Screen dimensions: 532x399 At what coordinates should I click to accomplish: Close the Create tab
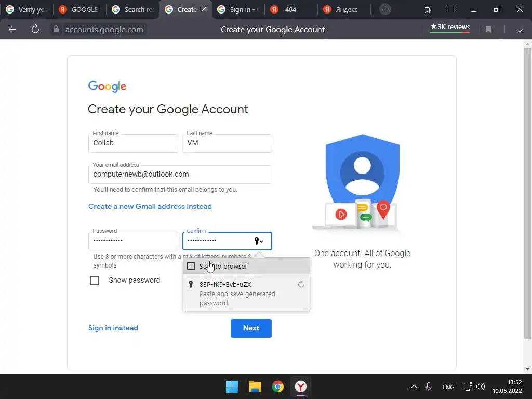click(204, 9)
